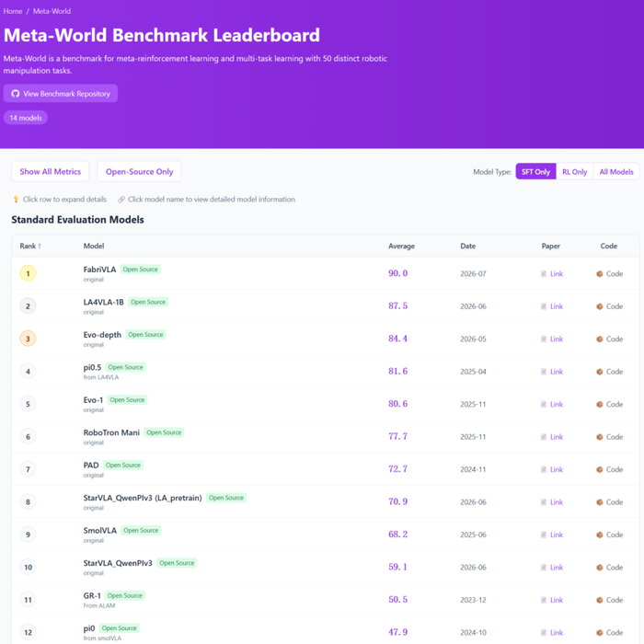Select the SFT Only model type

[535, 172]
